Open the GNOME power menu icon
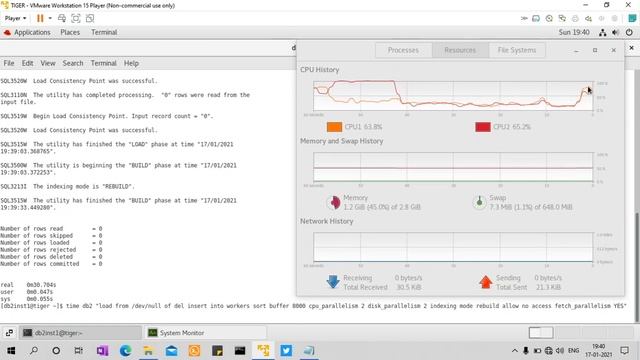Screen dimensions: 640x360 pos(629,32)
